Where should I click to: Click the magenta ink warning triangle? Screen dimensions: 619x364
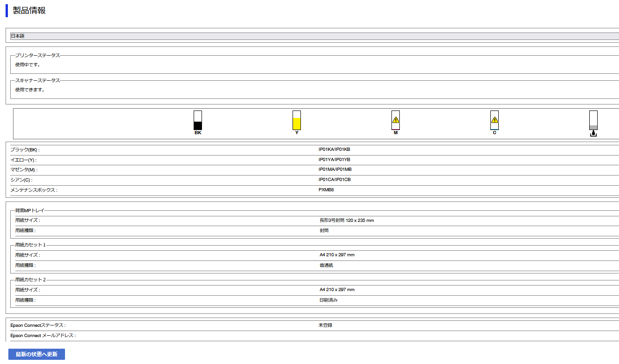coord(396,120)
